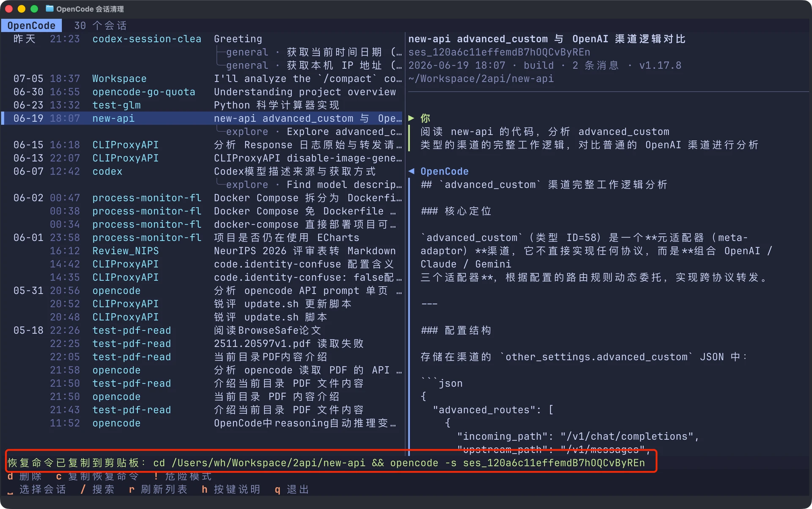Open the 20:48 '锐评 update.sh 脚本' session

tap(202, 317)
